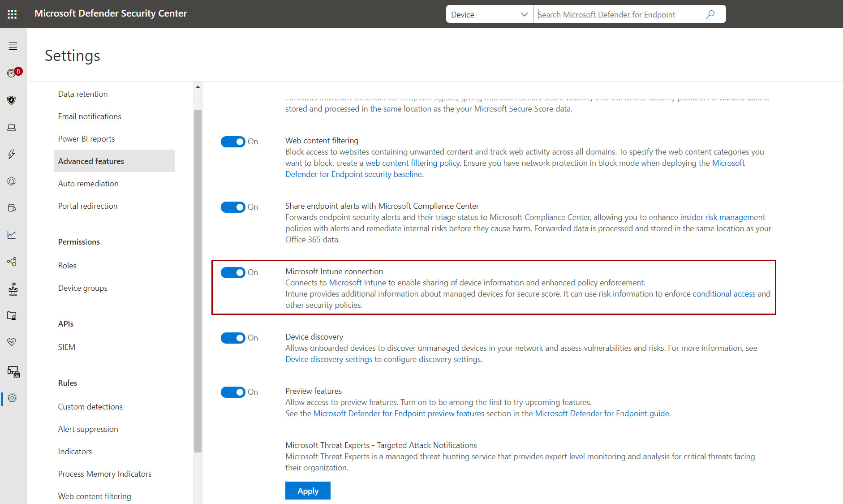Focus the Search Microsoft Defender for Endpoint field
The image size is (843, 504).
(618, 14)
